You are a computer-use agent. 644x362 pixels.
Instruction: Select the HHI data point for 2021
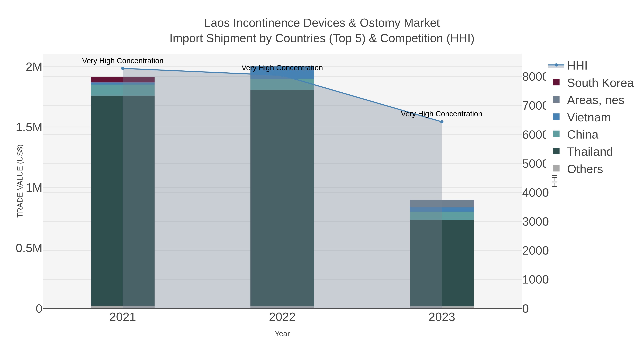point(123,68)
